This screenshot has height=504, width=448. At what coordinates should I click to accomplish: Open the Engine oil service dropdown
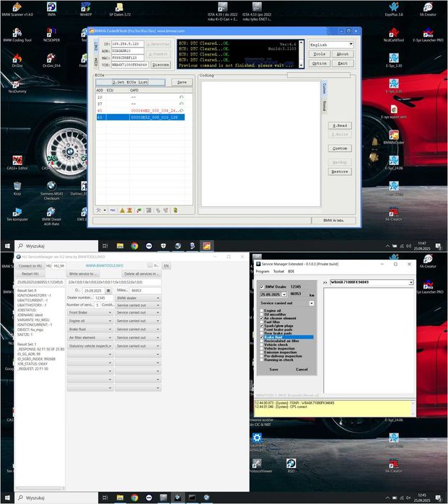click(x=89, y=321)
